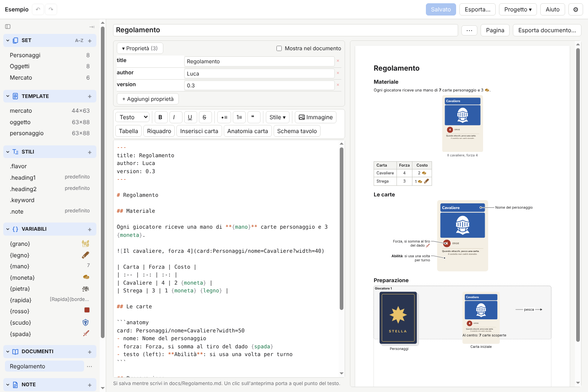Screen dimensions: 588x392
Task: Open the Esporta... menu
Action: click(x=478, y=9)
